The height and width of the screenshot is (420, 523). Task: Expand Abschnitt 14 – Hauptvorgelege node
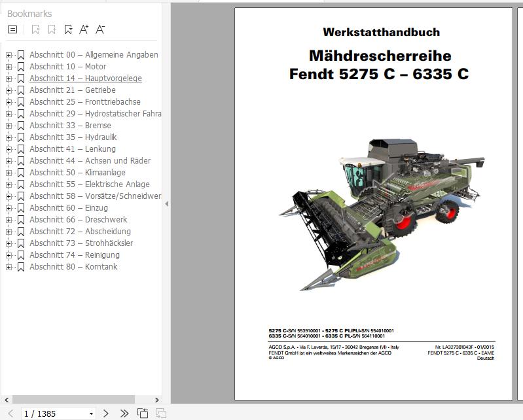click(x=9, y=79)
